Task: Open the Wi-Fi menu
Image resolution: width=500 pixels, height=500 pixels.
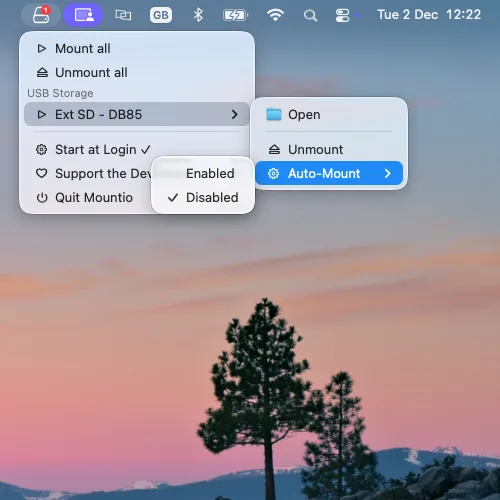Action: click(x=275, y=15)
